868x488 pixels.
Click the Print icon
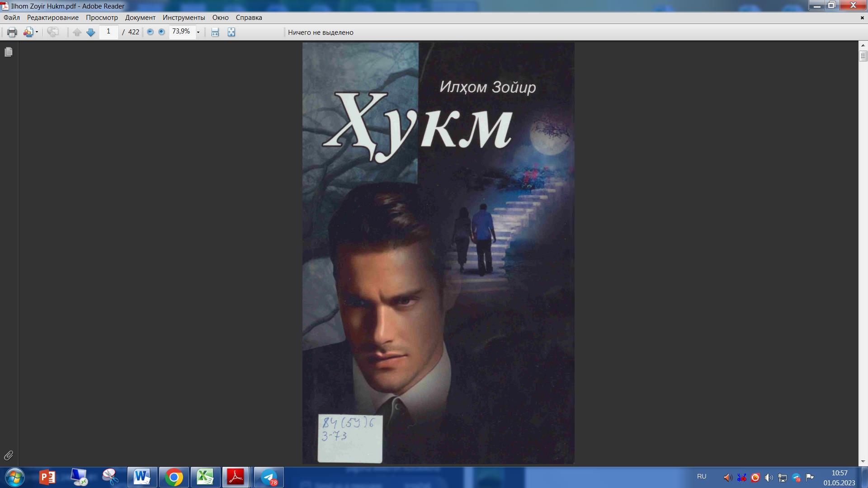click(x=11, y=32)
